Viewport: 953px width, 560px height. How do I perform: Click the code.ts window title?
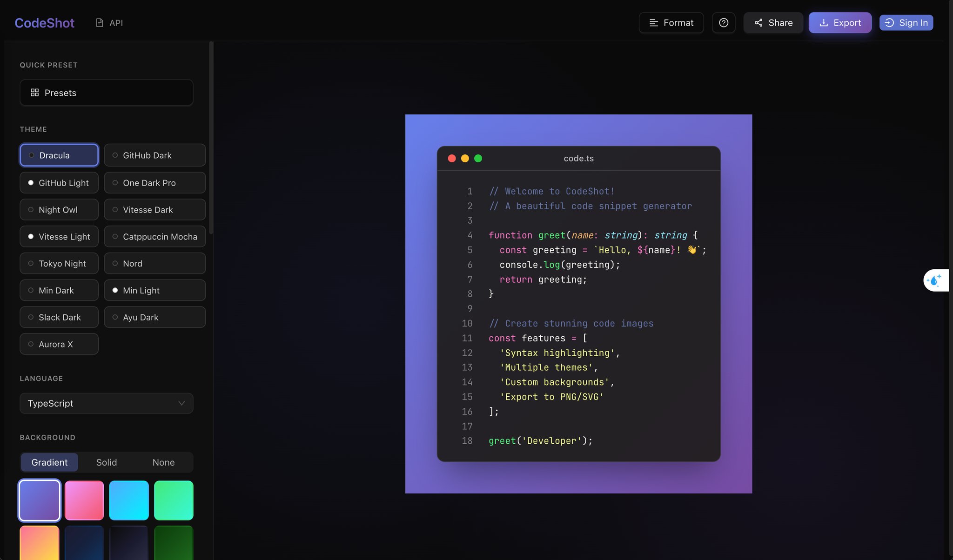[x=578, y=158]
